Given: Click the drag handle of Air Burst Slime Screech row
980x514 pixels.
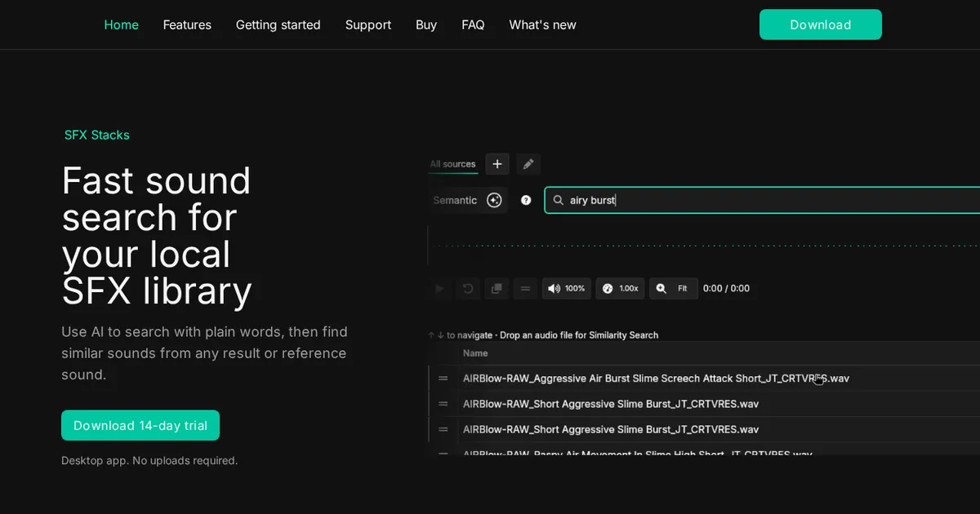Looking at the screenshot, I should [x=443, y=379].
